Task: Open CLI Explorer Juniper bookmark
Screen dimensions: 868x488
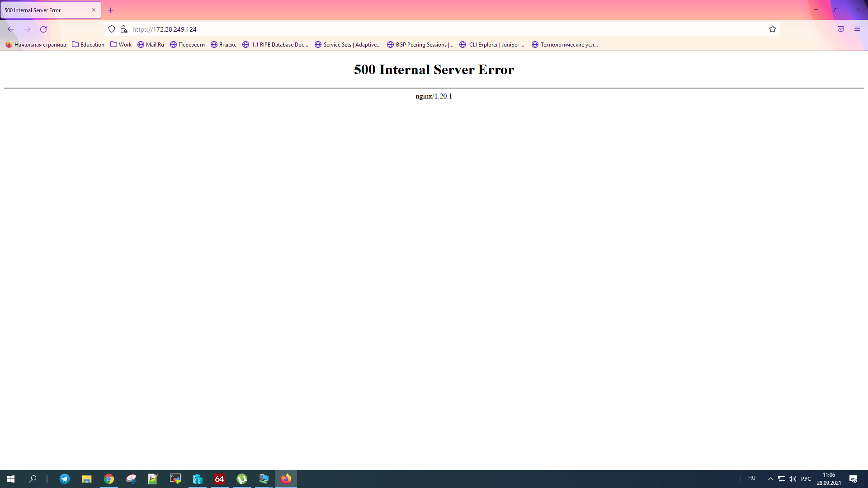Action: pos(492,45)
